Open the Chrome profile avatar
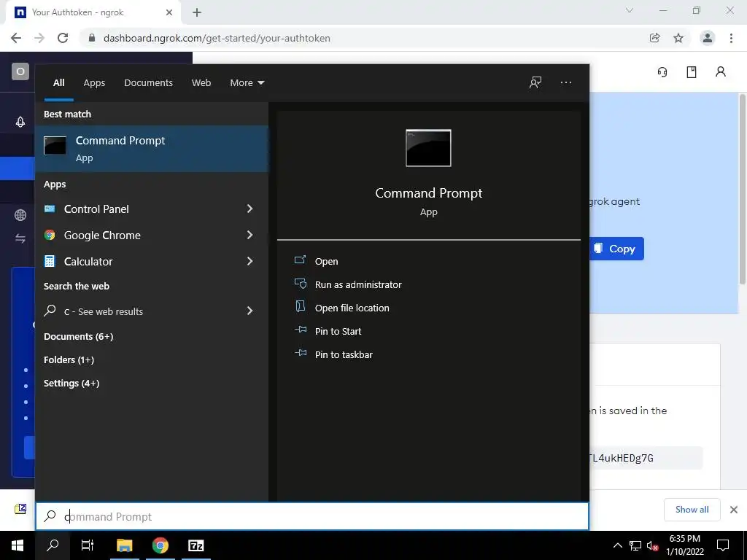This screenshot has width=747, height=560. pyautogui.click(x=707, y=38)
